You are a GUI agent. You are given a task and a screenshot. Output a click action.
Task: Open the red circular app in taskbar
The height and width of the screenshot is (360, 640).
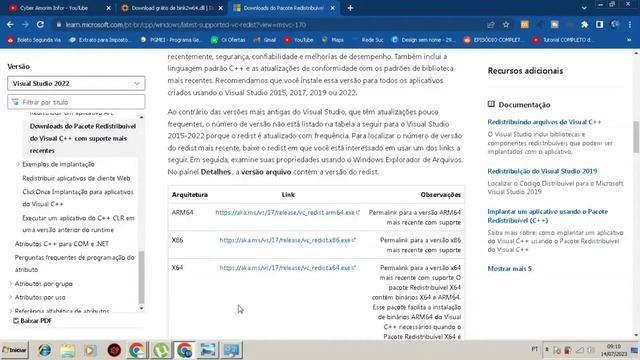click(x=114, y=350)
